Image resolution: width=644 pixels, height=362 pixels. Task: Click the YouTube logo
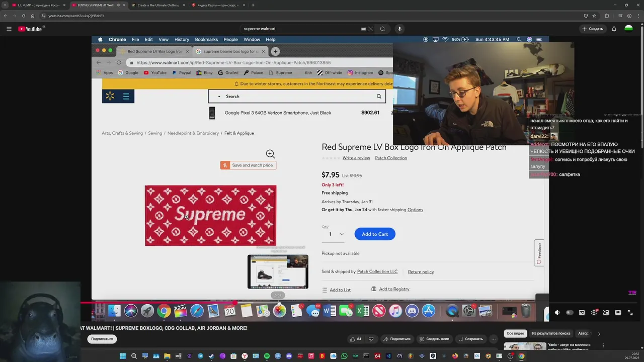pos(30,29)
